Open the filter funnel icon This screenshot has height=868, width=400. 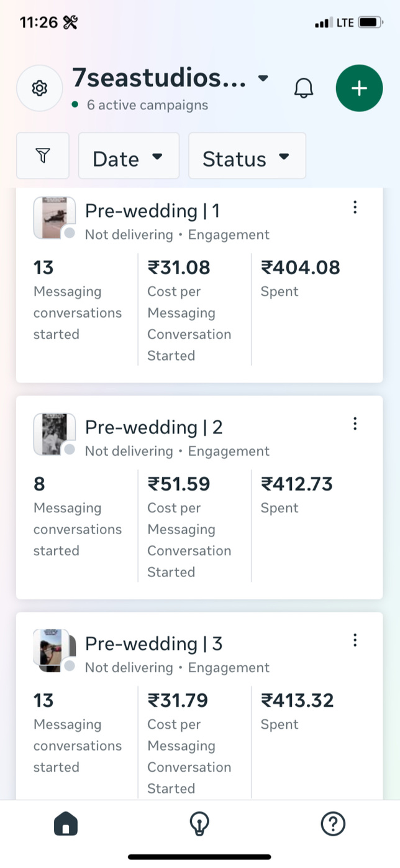(42, 155)
